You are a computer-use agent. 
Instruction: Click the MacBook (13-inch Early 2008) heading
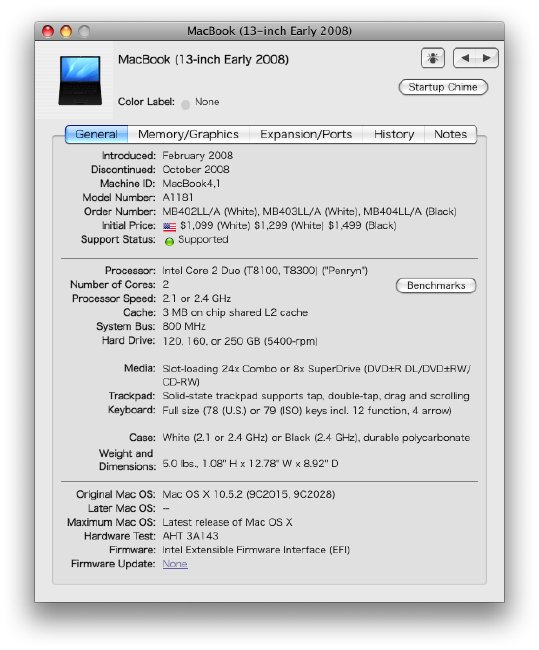pos(203,60)
